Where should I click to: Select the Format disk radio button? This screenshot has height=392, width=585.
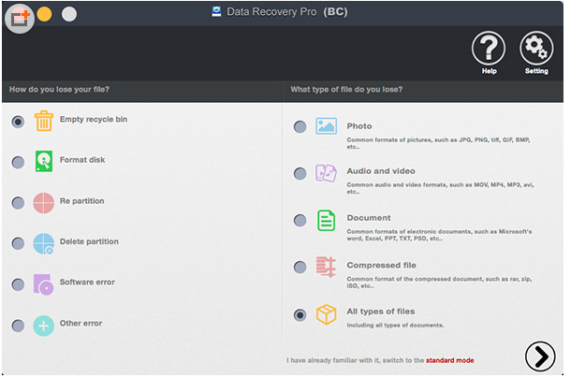click(18, 162)
